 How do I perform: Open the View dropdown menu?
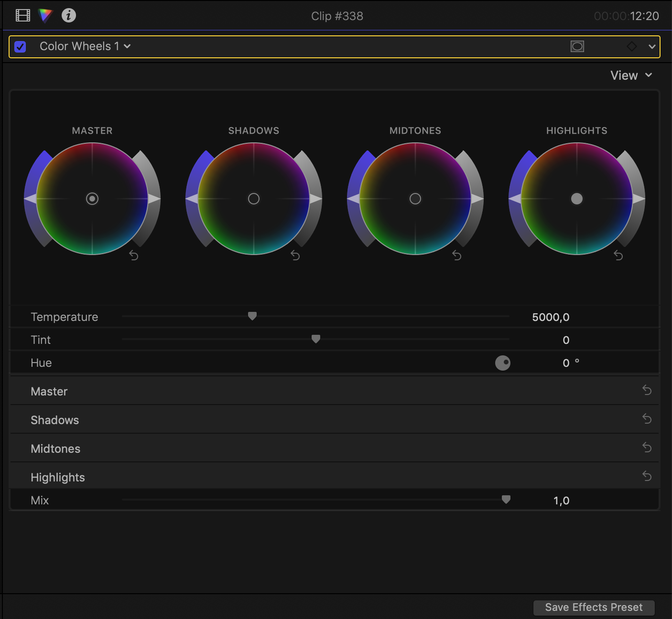(x=631, y=75)
